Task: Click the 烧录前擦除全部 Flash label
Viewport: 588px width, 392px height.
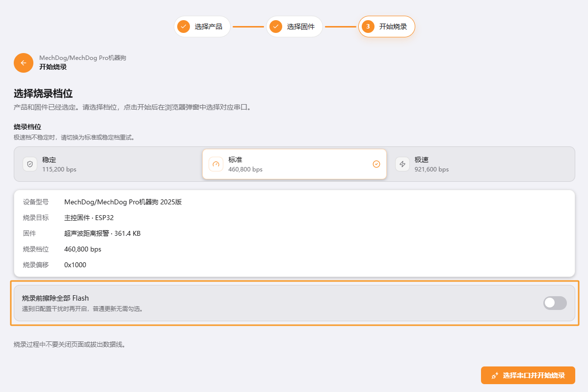Action: pyautogui.click(x=55, y=298)
